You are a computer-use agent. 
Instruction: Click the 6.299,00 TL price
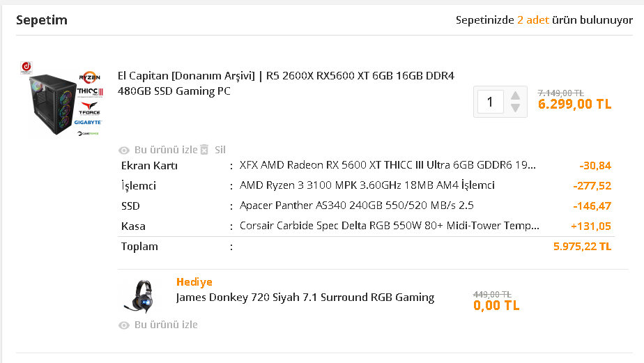(574, 104)
